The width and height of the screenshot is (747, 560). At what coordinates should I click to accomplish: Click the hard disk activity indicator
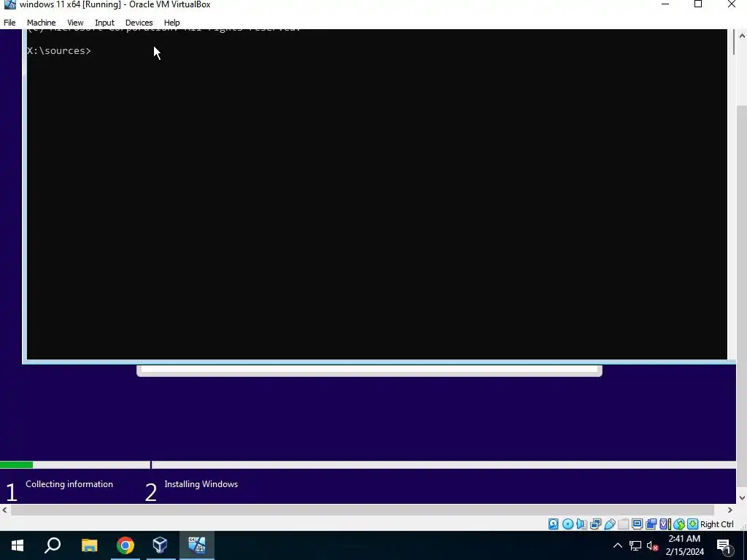pos(553,524)
